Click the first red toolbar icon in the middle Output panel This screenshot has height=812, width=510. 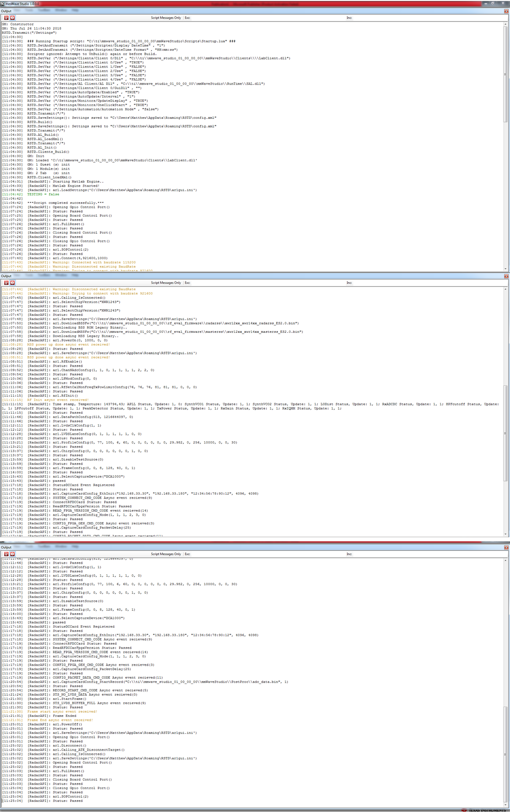coord(6,283)
